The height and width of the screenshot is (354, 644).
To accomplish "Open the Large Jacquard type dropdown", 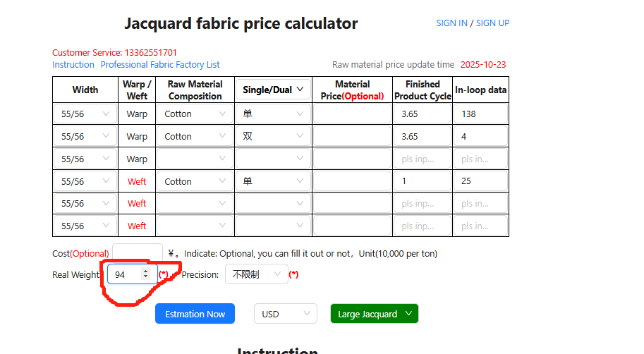I will [374, 314].
